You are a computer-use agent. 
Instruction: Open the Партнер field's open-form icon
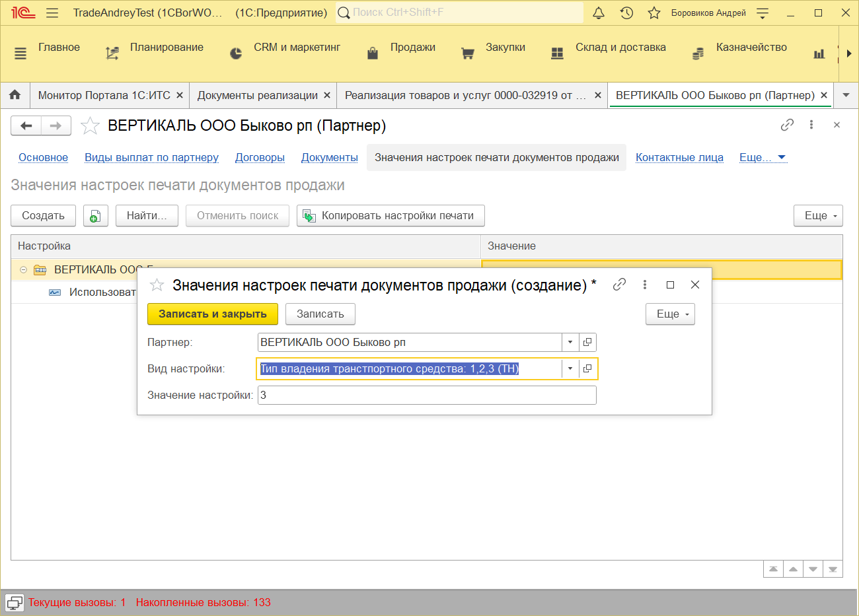[x=587, y=342]
